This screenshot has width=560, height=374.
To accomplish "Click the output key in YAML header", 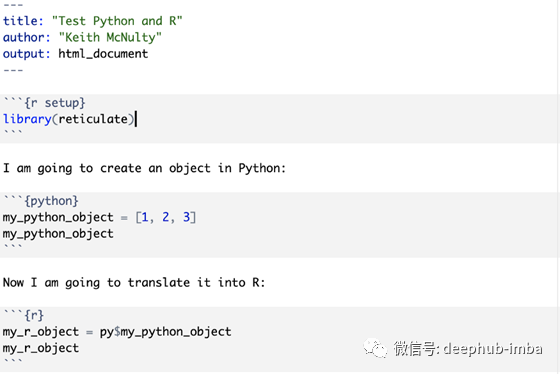I will click(26, 54).
